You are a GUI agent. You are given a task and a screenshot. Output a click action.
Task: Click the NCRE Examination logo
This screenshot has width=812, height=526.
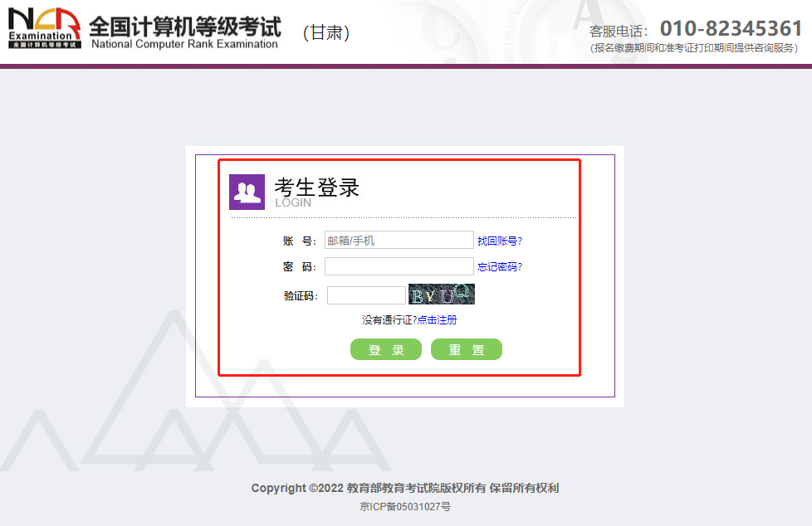tap(45, 28)
